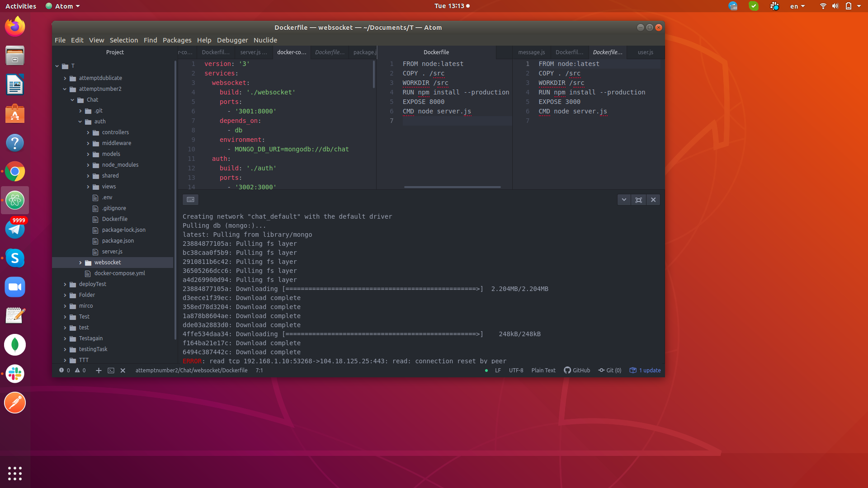868x488 pixels.
Task: Expand the controllers folder
Action: point(88,132)
